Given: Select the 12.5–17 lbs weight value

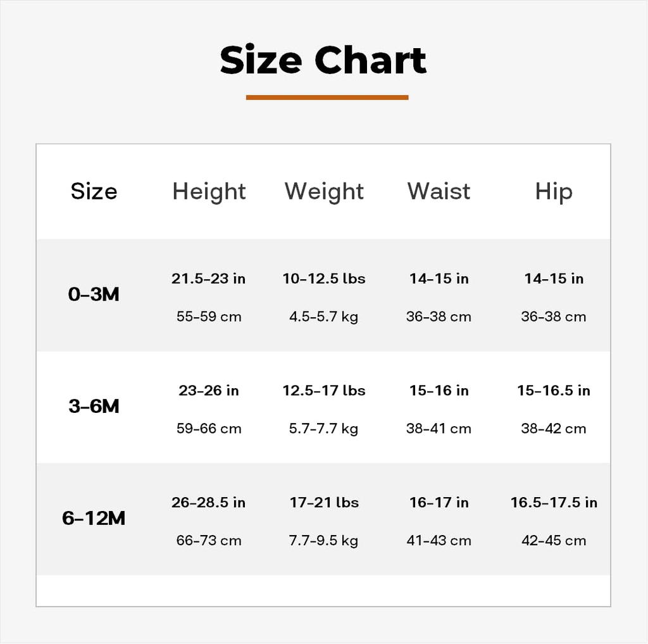Looking at the screenshot, I should (x=324, y=391).
